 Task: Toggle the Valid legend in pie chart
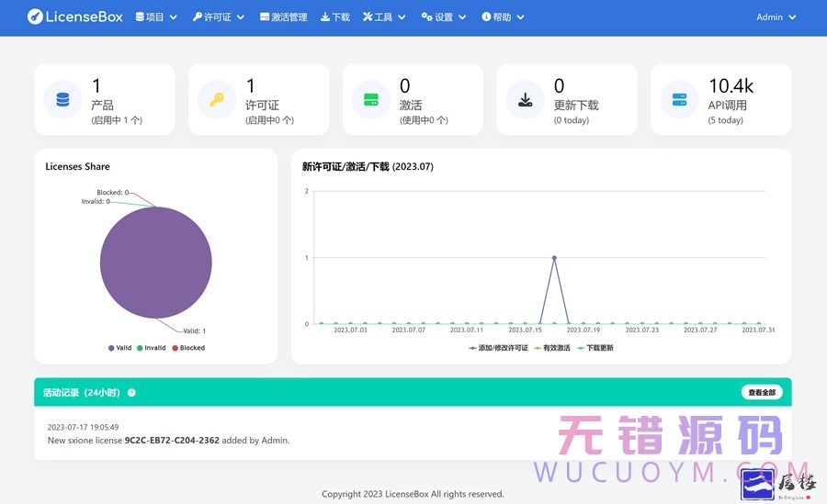tap(120, 348)
